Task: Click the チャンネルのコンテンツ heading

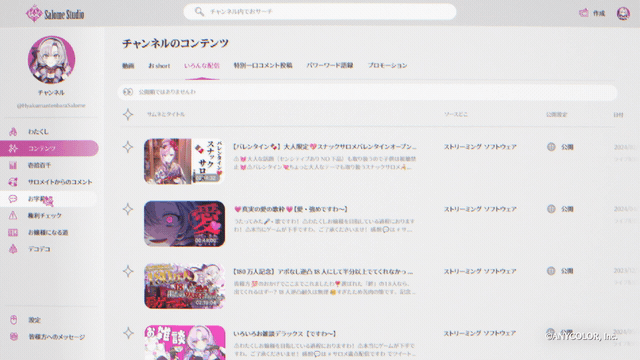Action: 175,43
